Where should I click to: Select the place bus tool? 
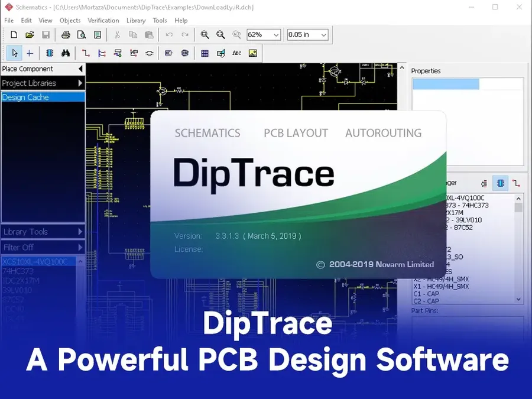click(x=102, y=53)
